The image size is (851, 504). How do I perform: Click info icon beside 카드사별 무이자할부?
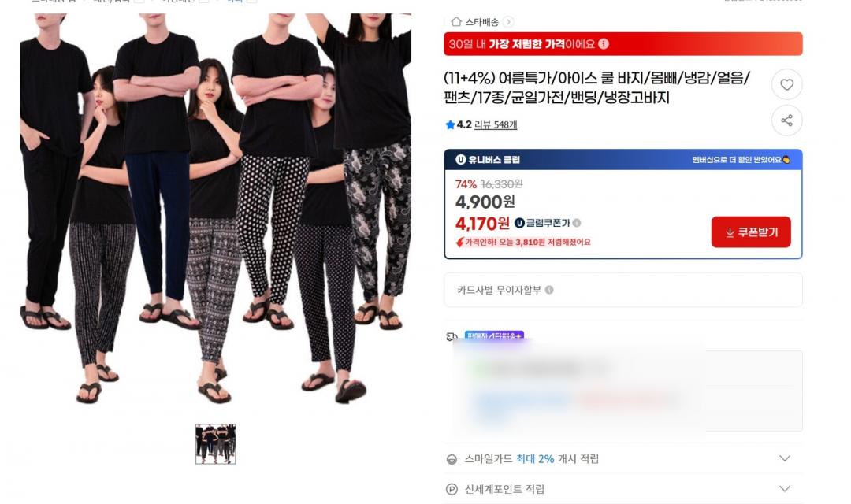(549, 290)
